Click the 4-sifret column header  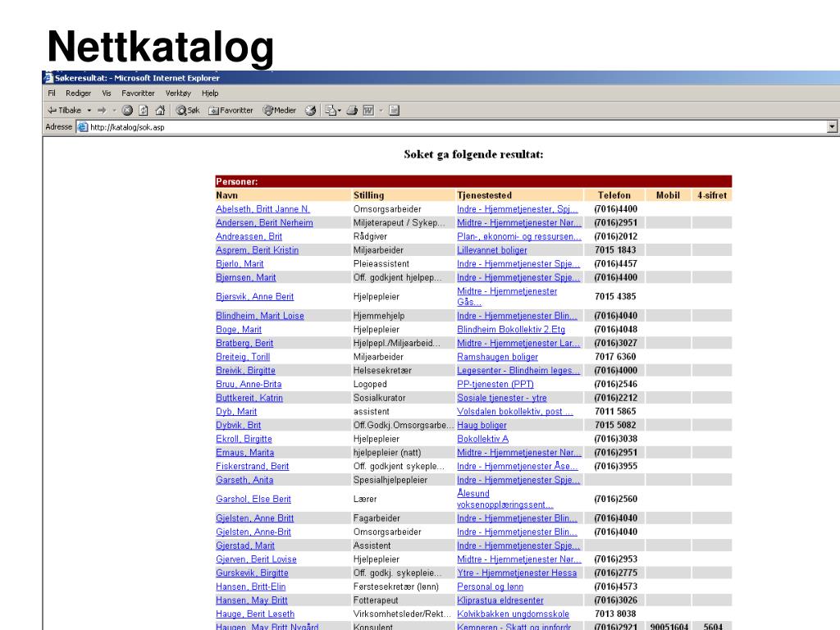[711, 195]
